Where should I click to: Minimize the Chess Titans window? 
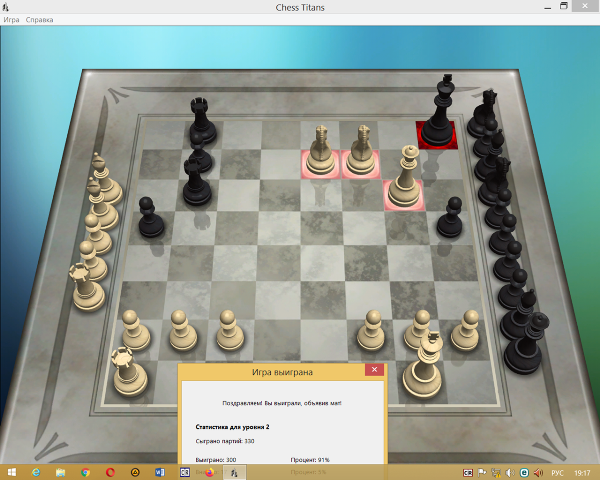tap(543, 7)
